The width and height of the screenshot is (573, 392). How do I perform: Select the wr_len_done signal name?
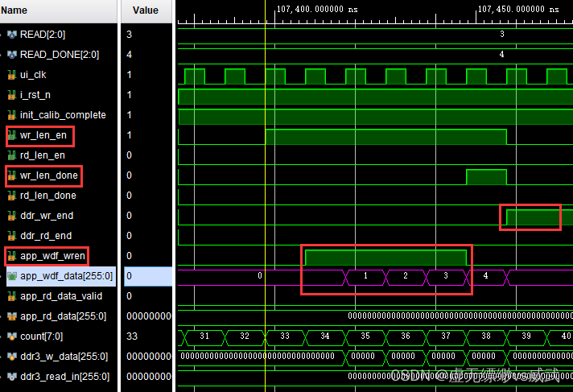[49, 175]
